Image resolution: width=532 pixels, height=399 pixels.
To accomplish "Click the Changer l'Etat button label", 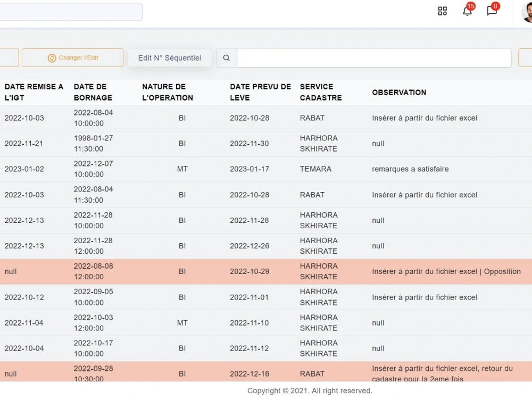I will tap(78, 57).
